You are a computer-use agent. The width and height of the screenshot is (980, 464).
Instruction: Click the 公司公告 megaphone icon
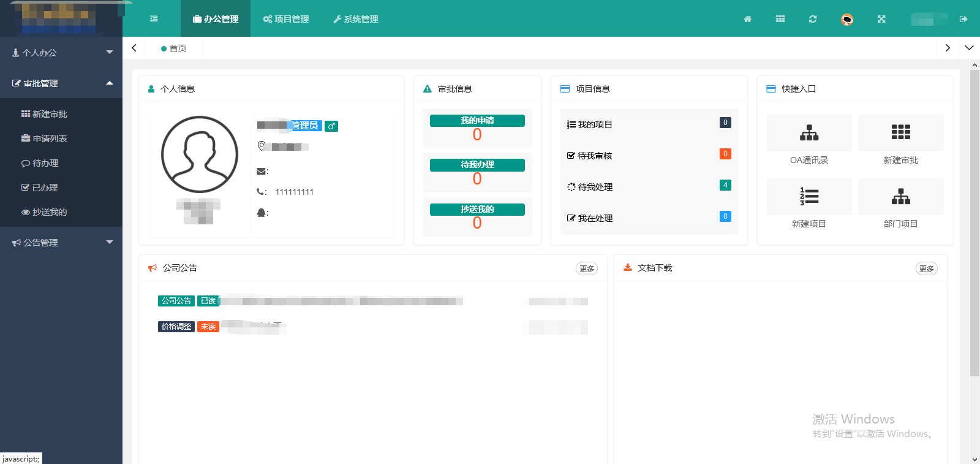point(153,268)
